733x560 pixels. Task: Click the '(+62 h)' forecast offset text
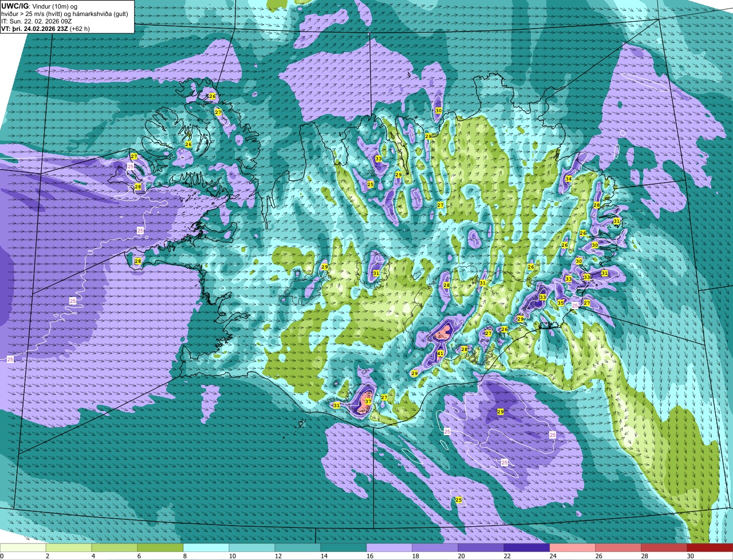[x=80, y=29]
